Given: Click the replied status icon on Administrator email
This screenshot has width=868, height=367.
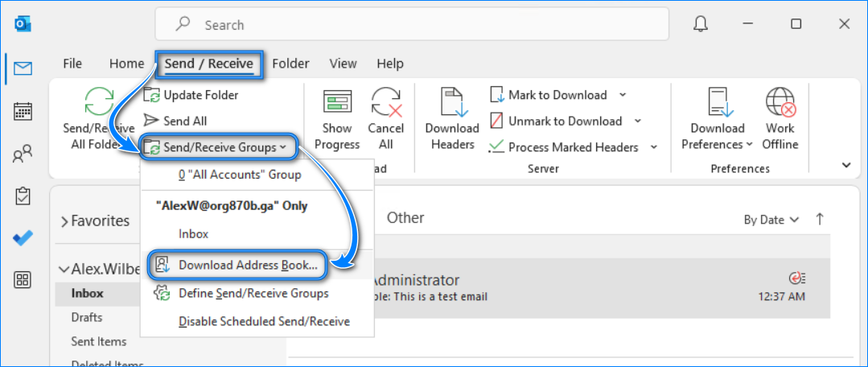Looking at the screenshot, I should [797, 278].
